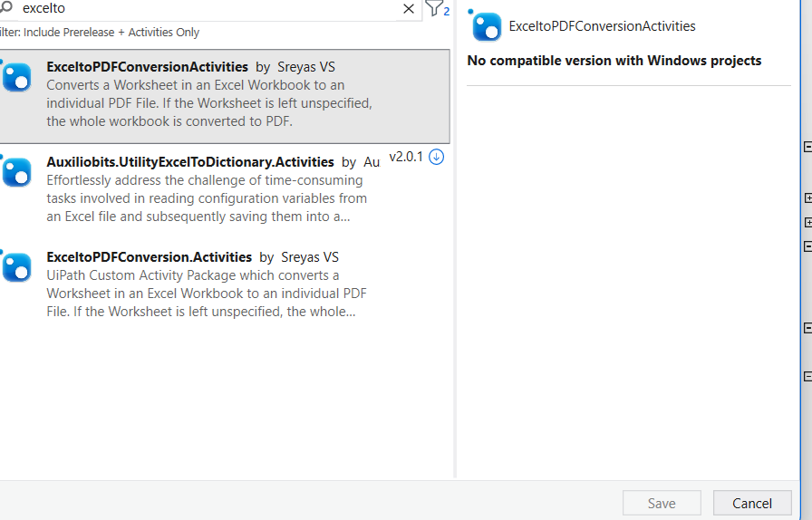812x520 pixels.
Task: Expand the first plus expander at right edge
Action: point(807,197)
